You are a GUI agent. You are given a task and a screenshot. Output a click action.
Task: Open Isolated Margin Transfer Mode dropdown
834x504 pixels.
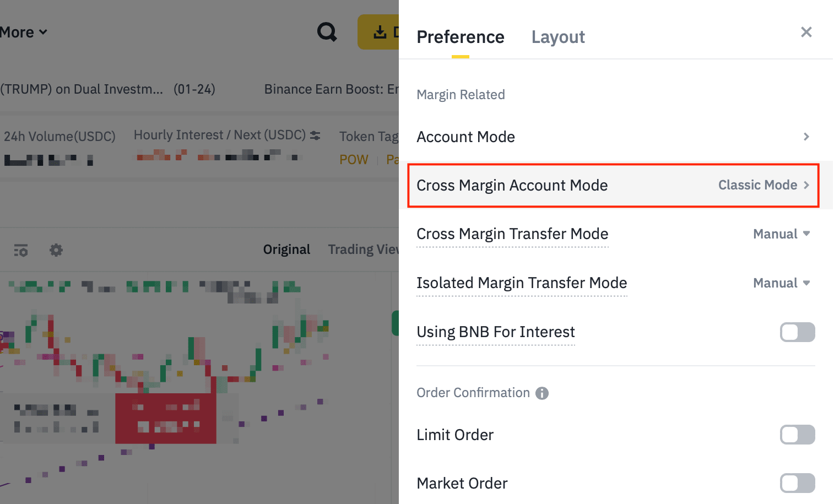781,283
